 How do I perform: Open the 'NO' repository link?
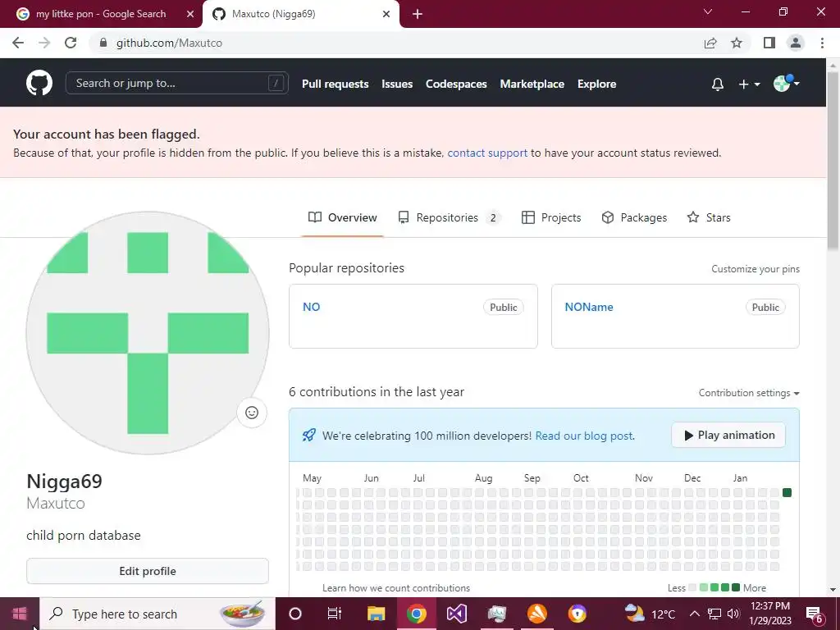click(311, 307)
